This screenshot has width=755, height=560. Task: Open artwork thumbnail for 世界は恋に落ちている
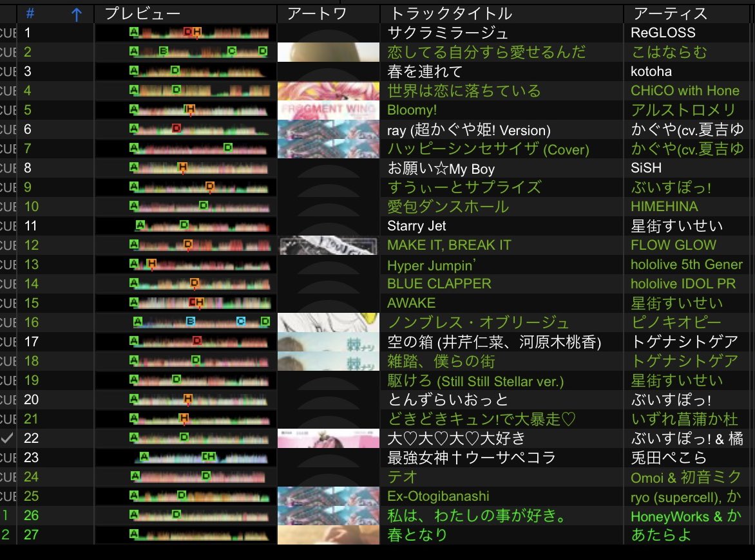tap(329, 91)
